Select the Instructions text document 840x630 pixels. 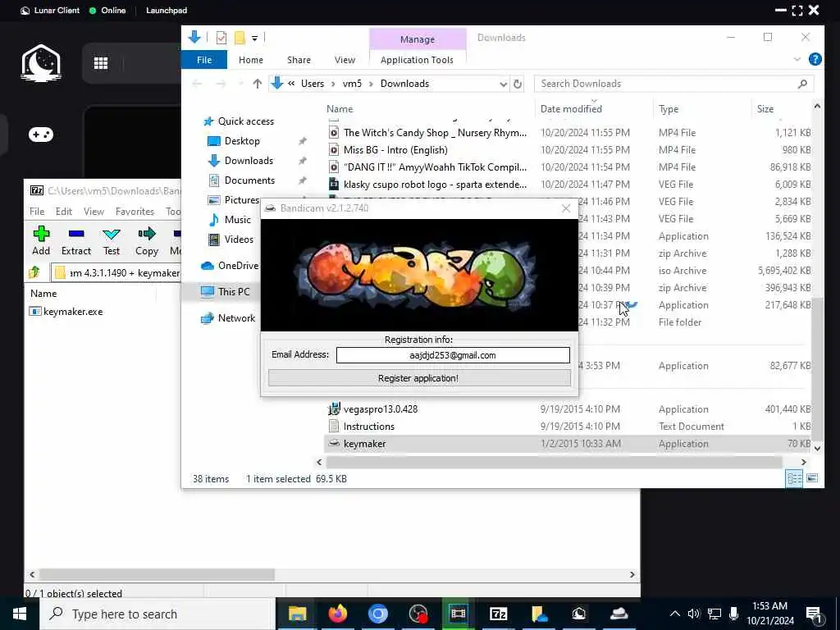pos(368,427)
